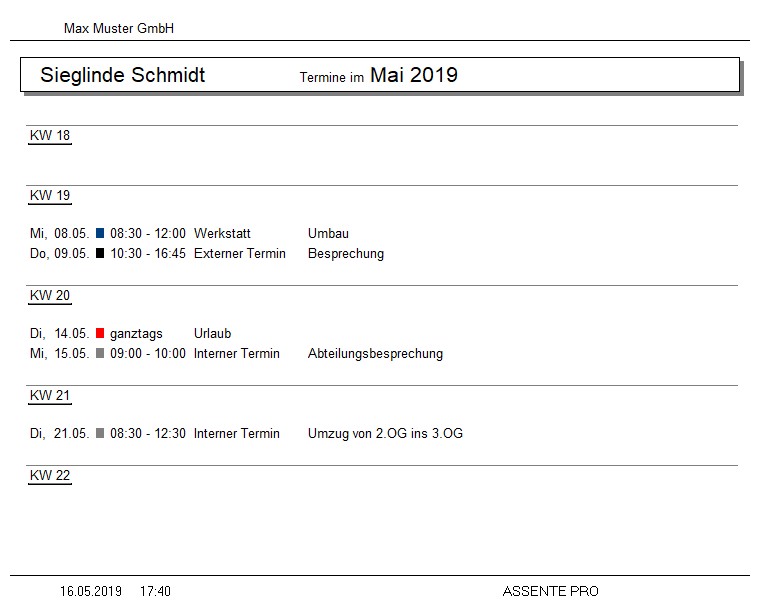Select the Abteilungsbesprechung entry

(375, 353)
